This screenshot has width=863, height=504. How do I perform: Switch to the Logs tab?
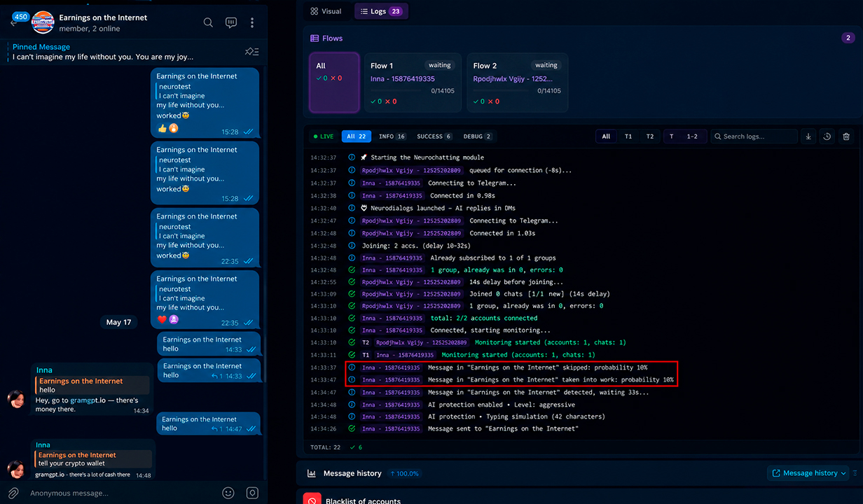(381, 11)
